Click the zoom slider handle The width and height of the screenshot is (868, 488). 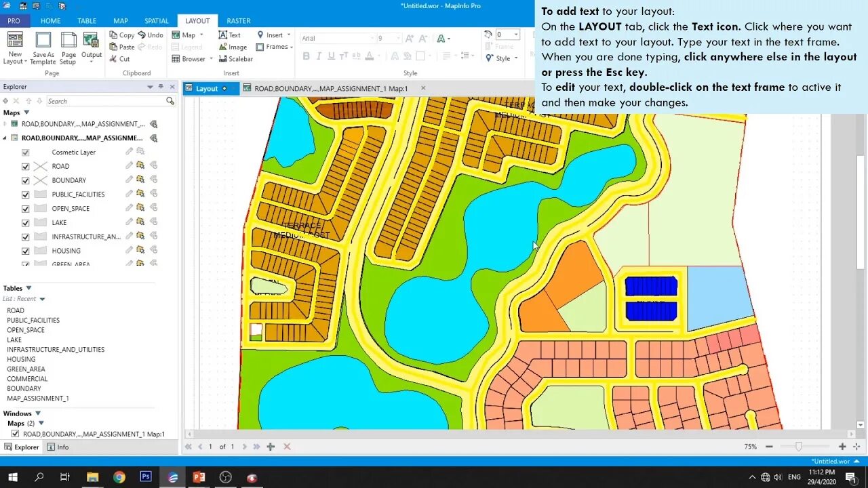coord(799,447)
